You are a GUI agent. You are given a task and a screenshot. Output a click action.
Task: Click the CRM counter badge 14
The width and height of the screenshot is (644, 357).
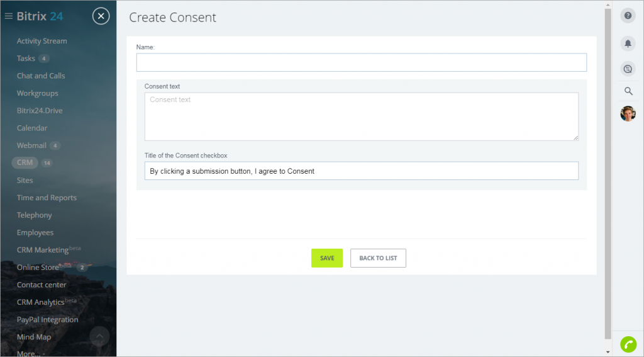click(47, 163)
